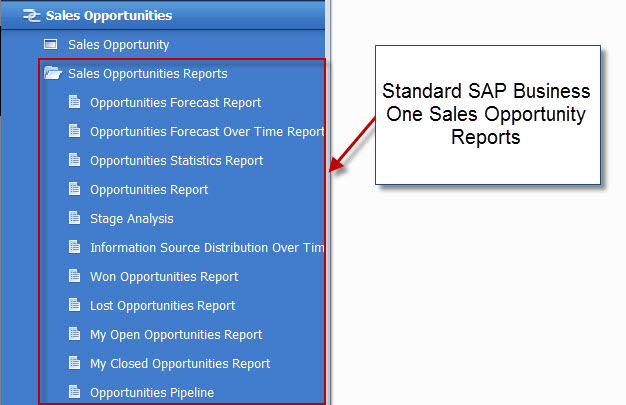
Task: Click the Standard SAP Business One callout box
Action: (486, 114)
